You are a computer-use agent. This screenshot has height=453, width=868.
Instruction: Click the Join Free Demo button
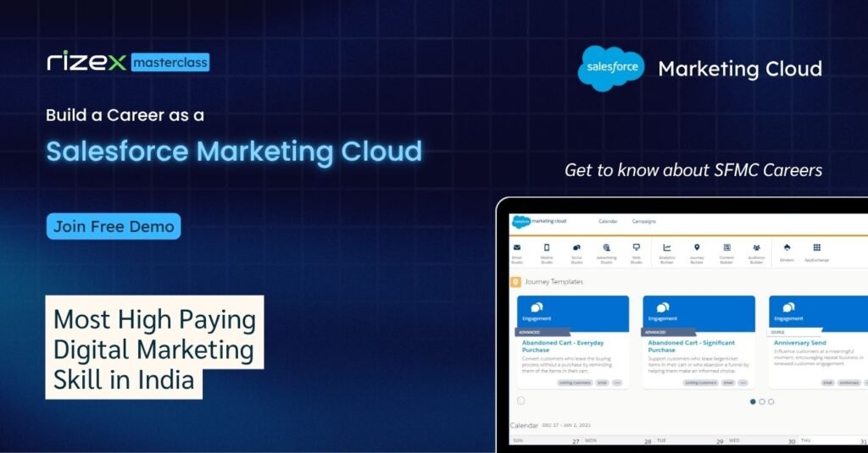(114, 226)
